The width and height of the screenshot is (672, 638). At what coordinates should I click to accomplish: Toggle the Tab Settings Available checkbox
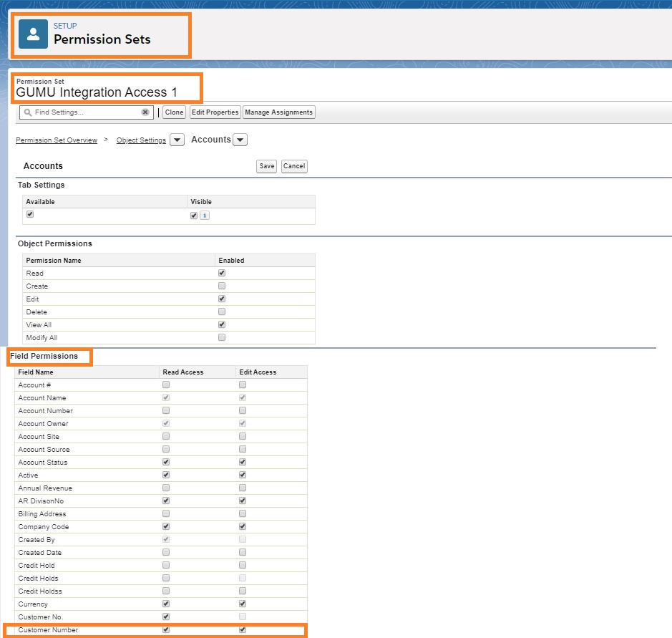click(30, 214)
